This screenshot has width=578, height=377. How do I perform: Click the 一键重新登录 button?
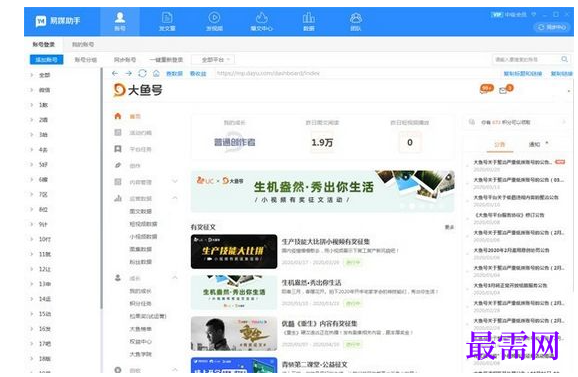click(166, 59)
